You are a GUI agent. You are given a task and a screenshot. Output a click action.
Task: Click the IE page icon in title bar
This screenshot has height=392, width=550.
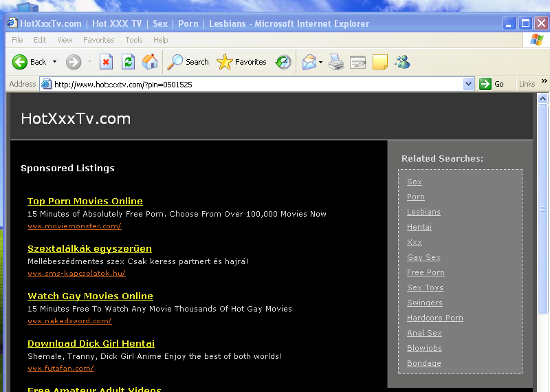pyautogui.click(x=12, y=23)
